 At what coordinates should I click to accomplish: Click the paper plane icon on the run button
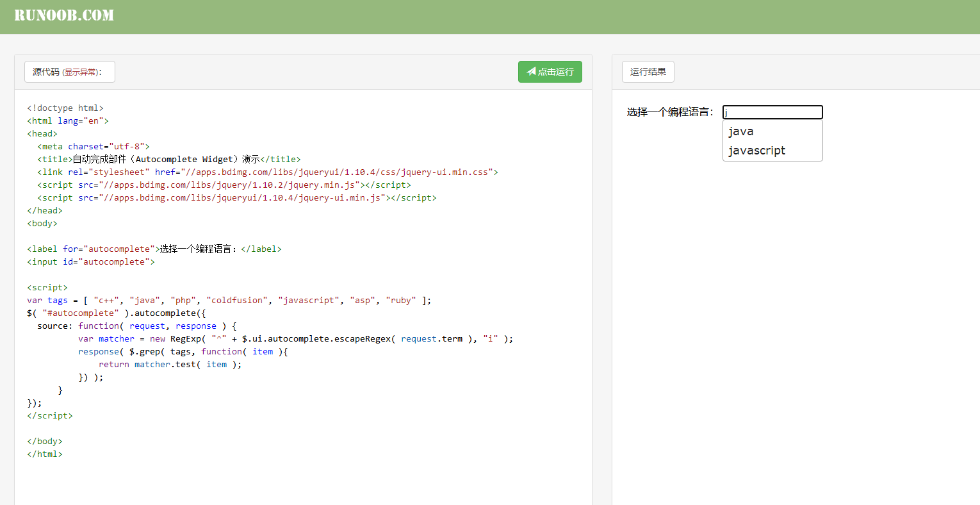click(531, 71)
